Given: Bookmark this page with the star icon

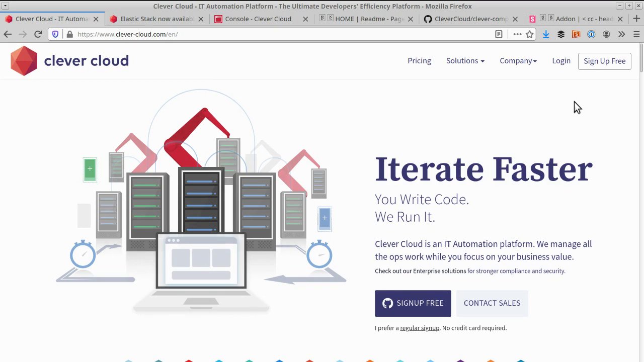Looking at the screenshot, I should pyautogui.click(x=530, y=34).
